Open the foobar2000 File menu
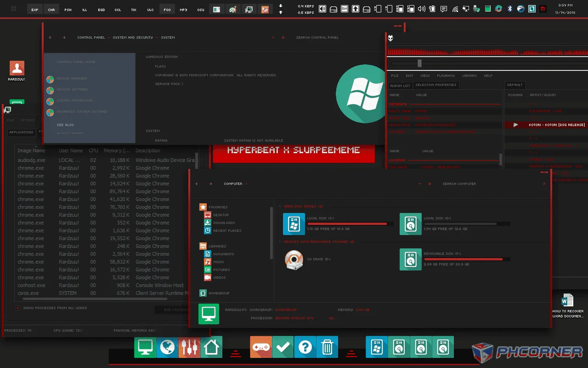 [395, 75]
